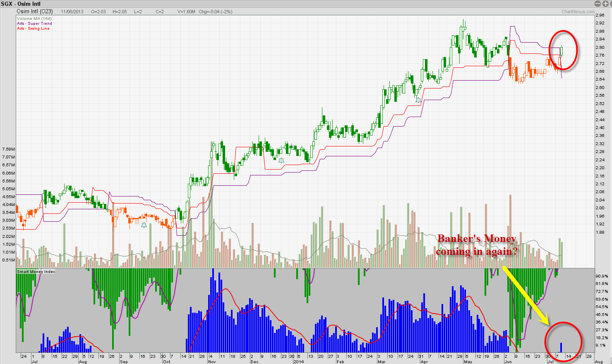Click the Mar month label on time axis
The height and width of the screenshot is (364, 612).
(x=382, y=362)
